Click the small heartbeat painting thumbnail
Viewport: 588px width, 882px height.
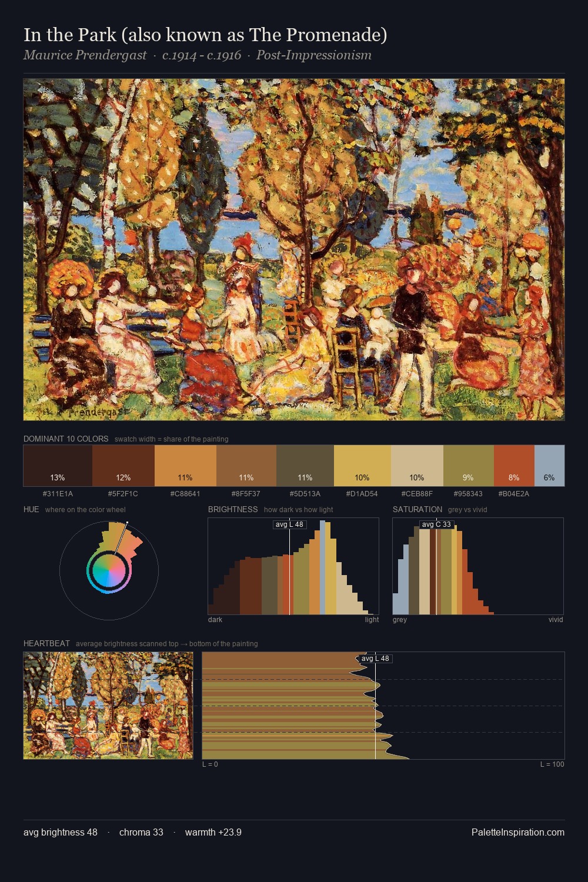pos(108,706)
